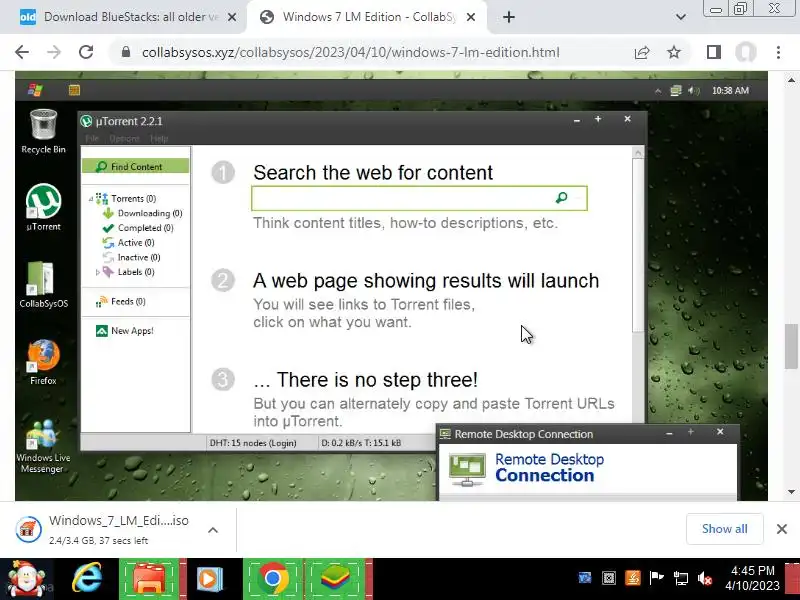Click the Windows Live Messenger desktop icon
800x600 pixels.
click(43, 446)
